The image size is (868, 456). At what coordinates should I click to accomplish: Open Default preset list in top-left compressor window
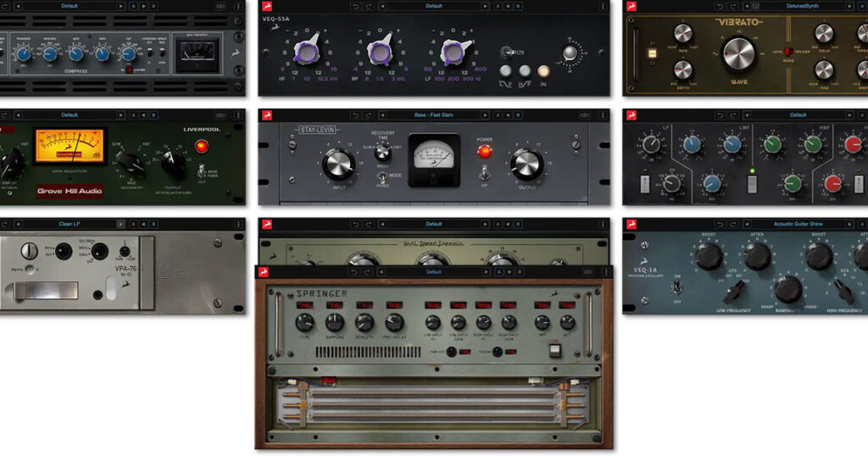[x=70, y=6]
